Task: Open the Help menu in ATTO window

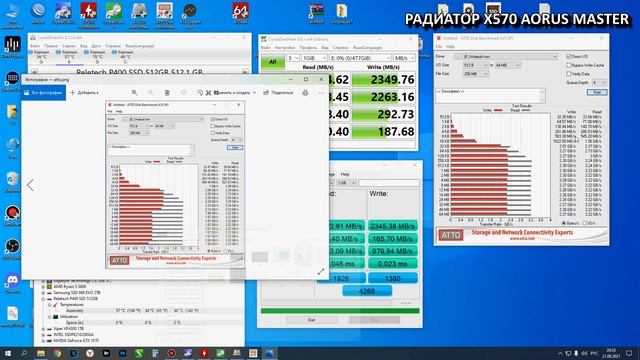Action: (450, 47)
